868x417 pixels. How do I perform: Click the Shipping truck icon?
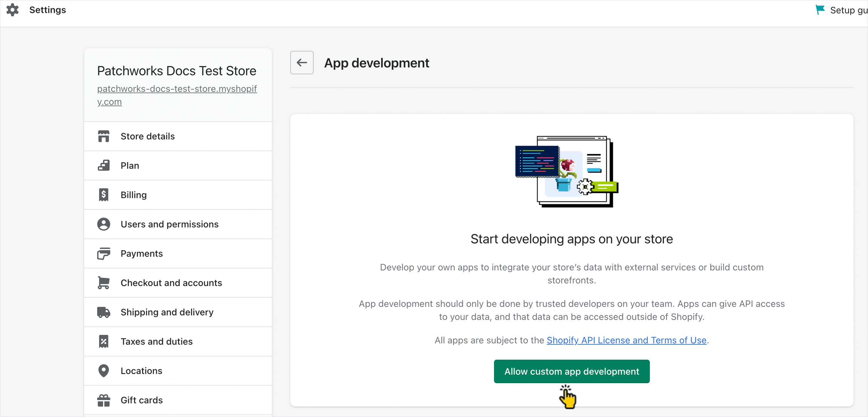pos(104,312)
